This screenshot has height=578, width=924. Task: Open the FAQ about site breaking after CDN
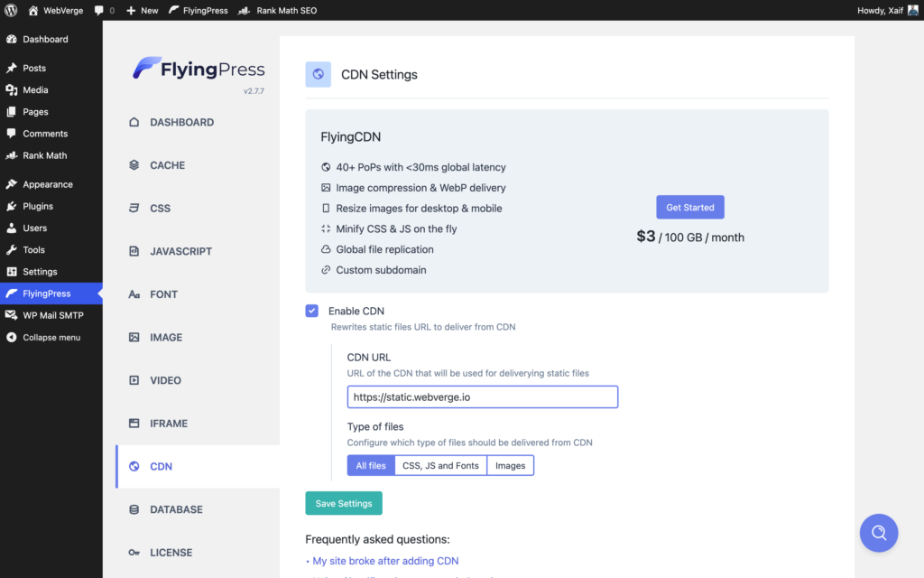(x=385, y=560)
